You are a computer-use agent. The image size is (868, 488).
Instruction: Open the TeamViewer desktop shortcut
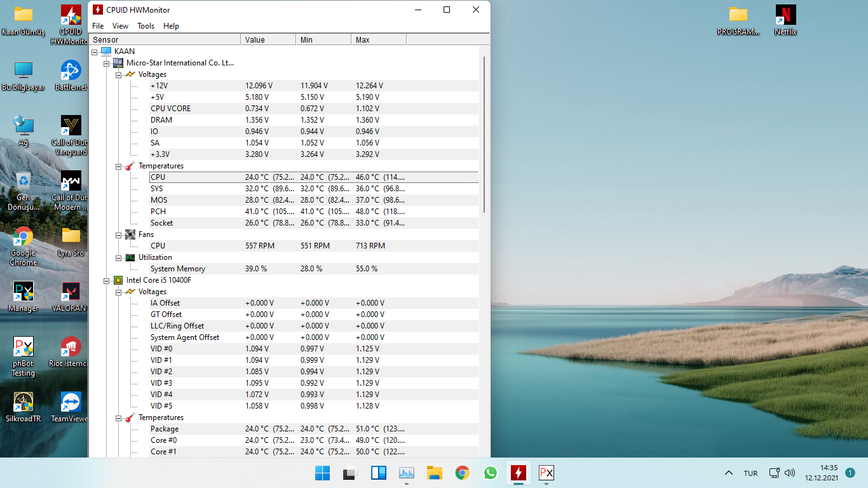(71, 407)
